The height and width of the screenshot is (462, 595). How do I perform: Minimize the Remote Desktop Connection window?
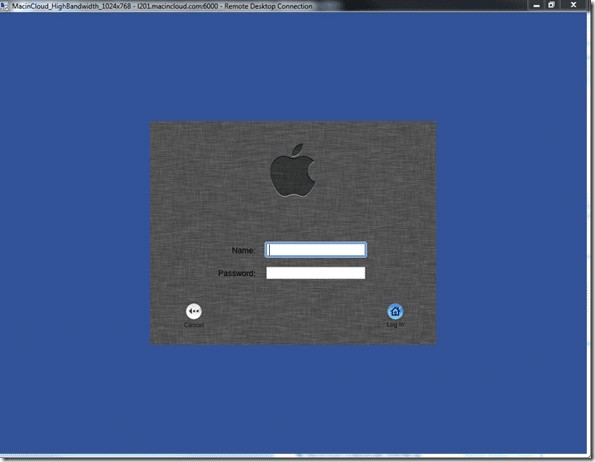(x=536, y=5)
